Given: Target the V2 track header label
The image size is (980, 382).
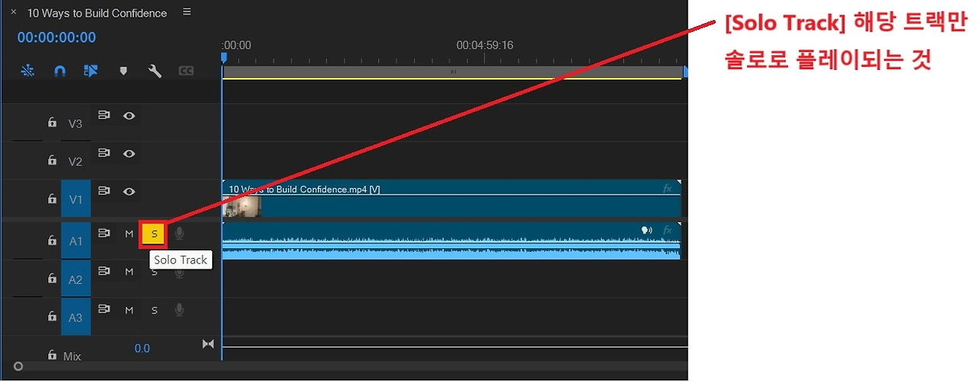Looking at the screenshot, I should click(x=75, y=162).
